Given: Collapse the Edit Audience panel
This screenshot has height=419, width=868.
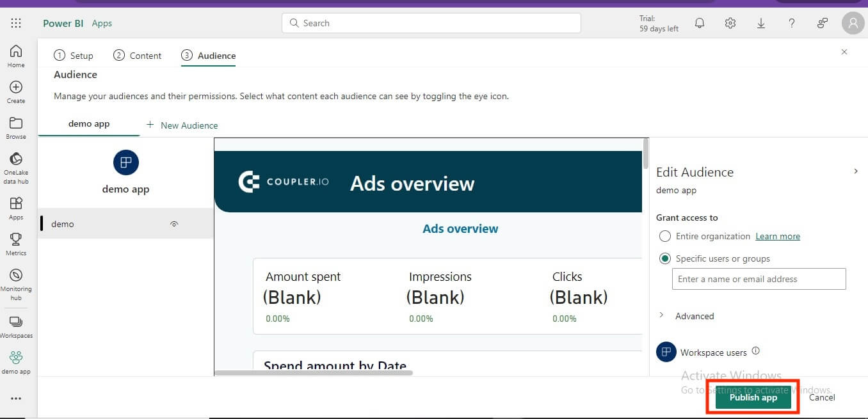Looking at the screenshot, I should (x=856, y=171).
